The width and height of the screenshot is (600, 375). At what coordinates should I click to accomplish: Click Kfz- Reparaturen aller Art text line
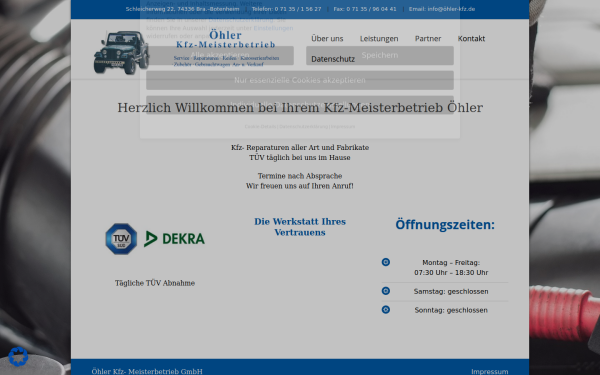[300, 147]
